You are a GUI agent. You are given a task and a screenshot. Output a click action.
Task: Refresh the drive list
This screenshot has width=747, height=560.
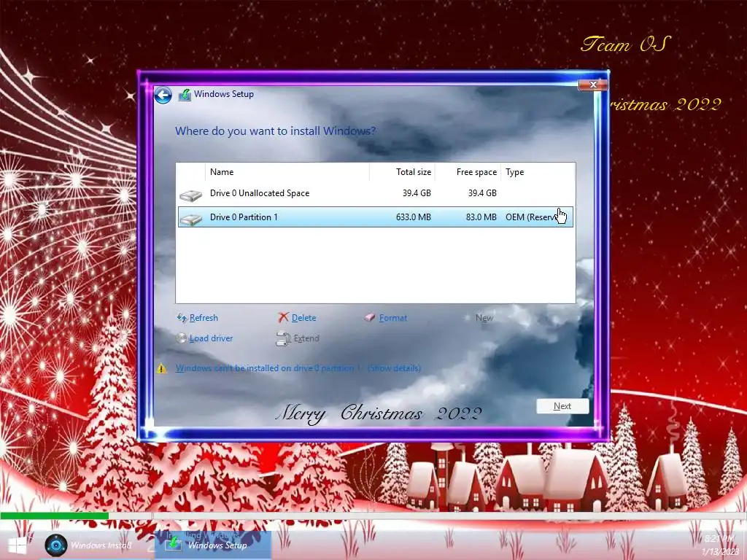coord(204,318)
